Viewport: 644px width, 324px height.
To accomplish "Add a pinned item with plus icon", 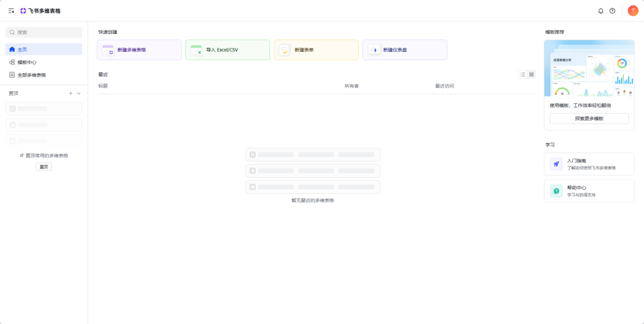I will coord(70,93).
